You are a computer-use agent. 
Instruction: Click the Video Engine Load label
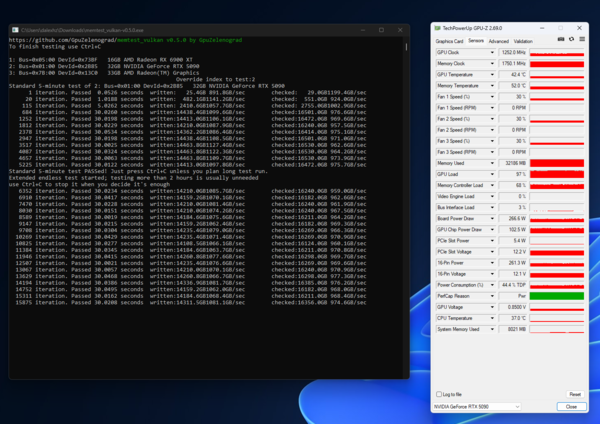456,196
